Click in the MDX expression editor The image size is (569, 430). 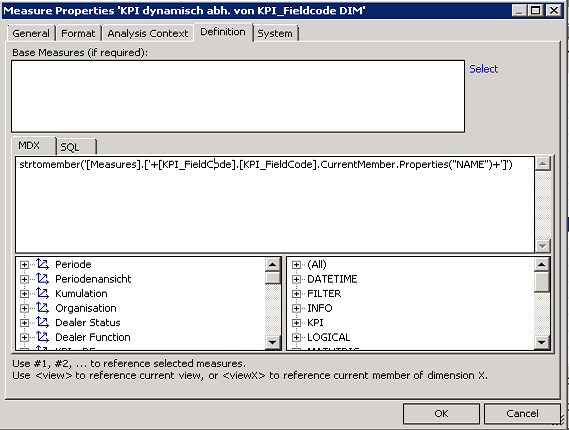(x=275, y=205)
